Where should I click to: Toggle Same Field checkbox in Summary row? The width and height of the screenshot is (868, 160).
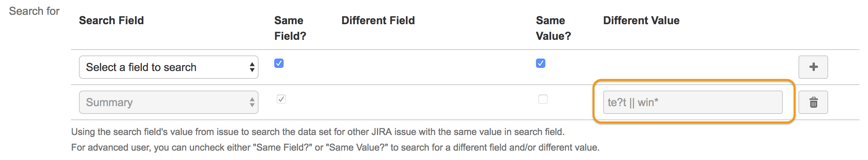coord(281,99)
